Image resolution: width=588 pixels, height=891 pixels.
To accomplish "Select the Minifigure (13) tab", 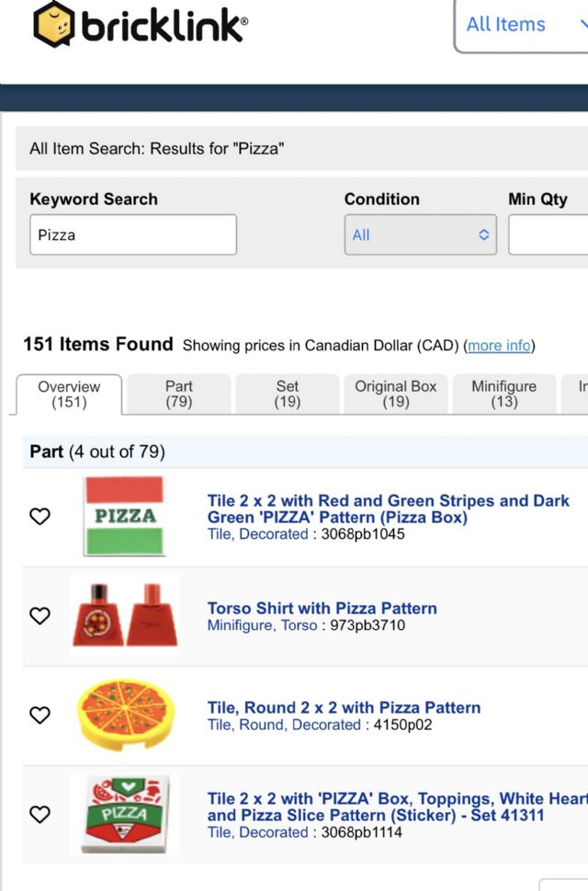I will 503,394.
